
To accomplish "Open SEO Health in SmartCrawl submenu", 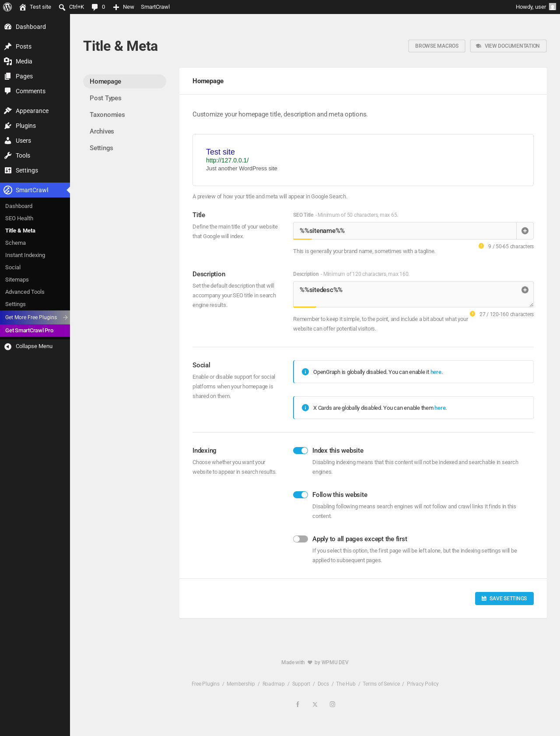I will click(x=35, y=218).
